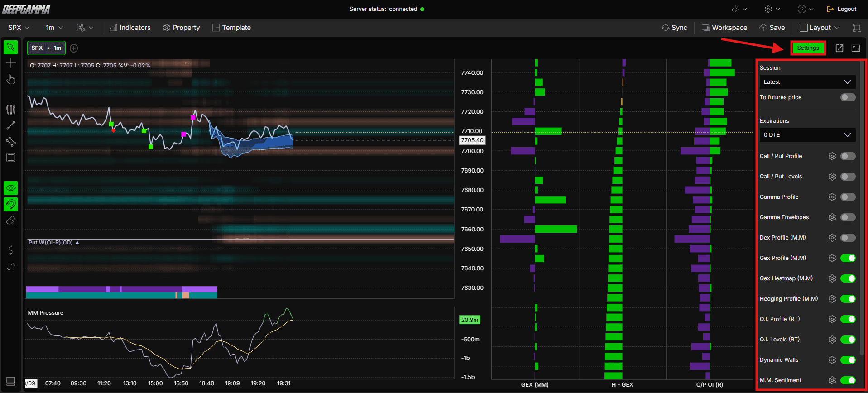Choose the hand pointer tool
This screenshot has height=393, width=868.
(x=11, y=80)
